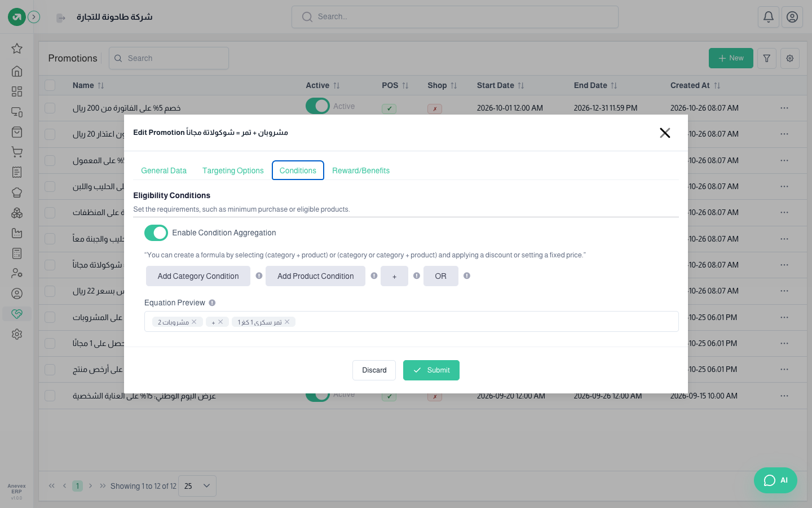Open table settings gear icon
Image resolution: width=812 pixels, height=508 pixels.
(790, 58)
